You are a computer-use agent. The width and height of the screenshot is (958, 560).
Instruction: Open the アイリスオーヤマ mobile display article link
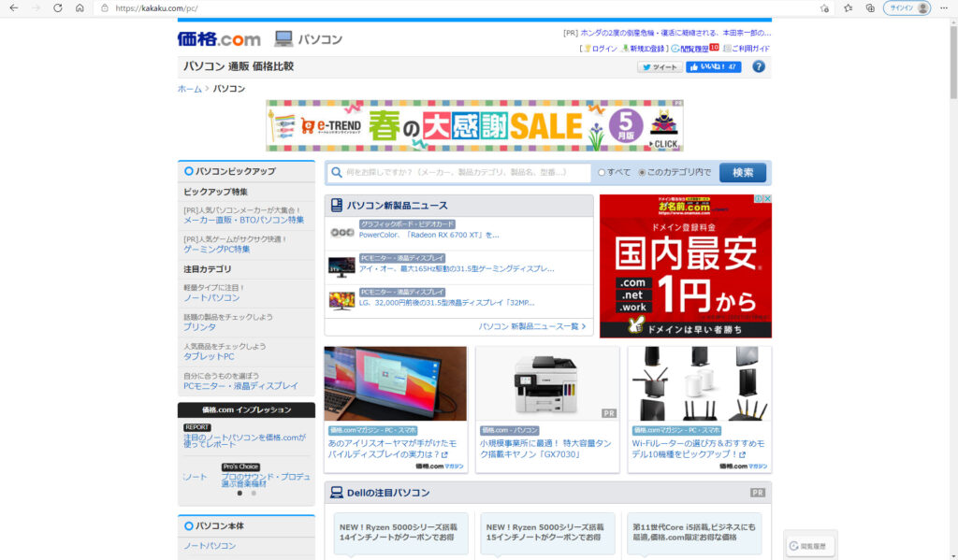click(x=392, y=449)
